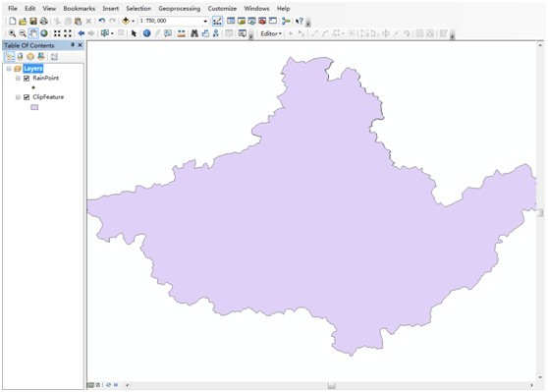548x392 pixels.
Task: List By Source in TOC
Action: coord(20,57)
